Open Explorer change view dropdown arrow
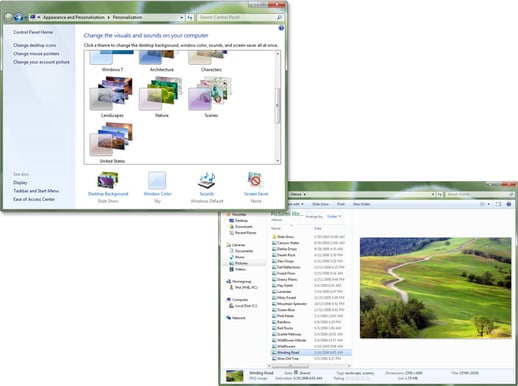Image resolution: width=518 pixels, height=386 pixels. coord(489,204)
